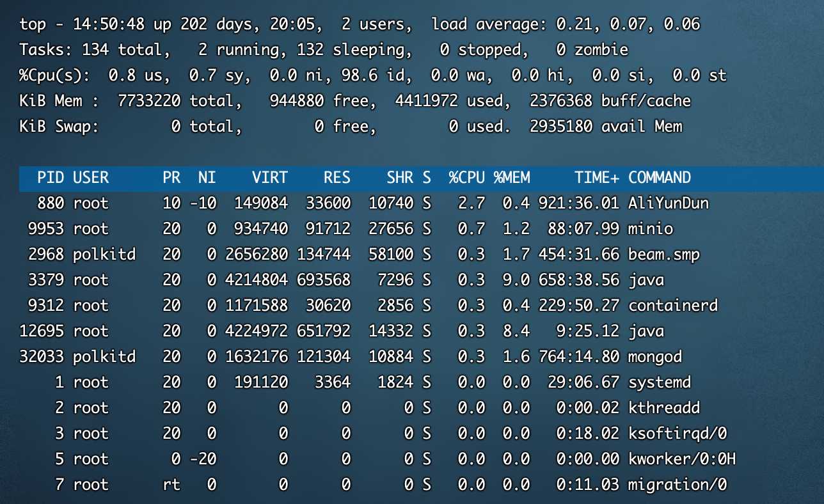824x504 pixels.
Task: Click the %MEM value 8.4
Action: 516,331
